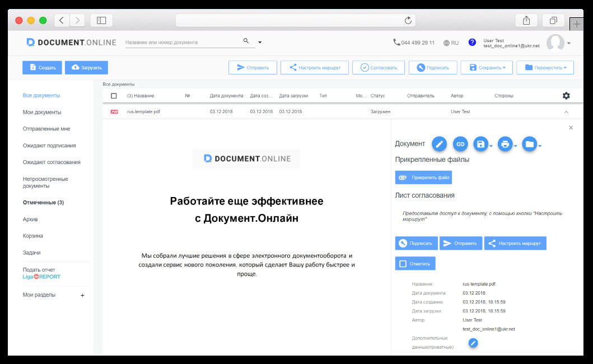Screen dimensions: 593x364
Task: Toggle the select-all checkbox in table header
Action: (114, 96)
